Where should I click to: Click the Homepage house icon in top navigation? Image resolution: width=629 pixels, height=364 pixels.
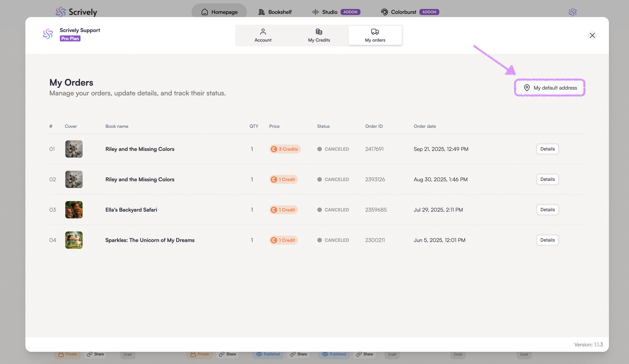click(x=205, y=12)
